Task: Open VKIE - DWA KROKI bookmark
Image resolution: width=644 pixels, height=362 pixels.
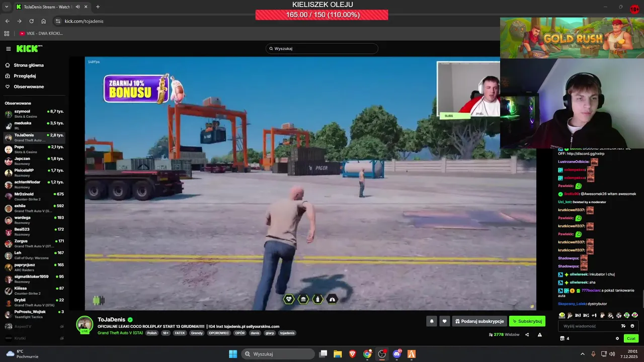Action: click(x=41, y=33)
